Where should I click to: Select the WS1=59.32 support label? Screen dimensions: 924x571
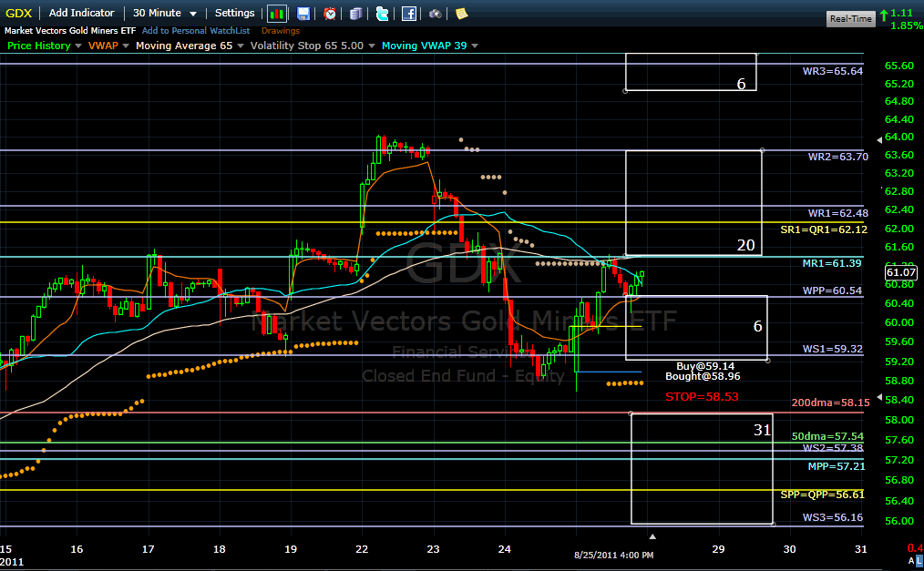click(x=832, y=349)
